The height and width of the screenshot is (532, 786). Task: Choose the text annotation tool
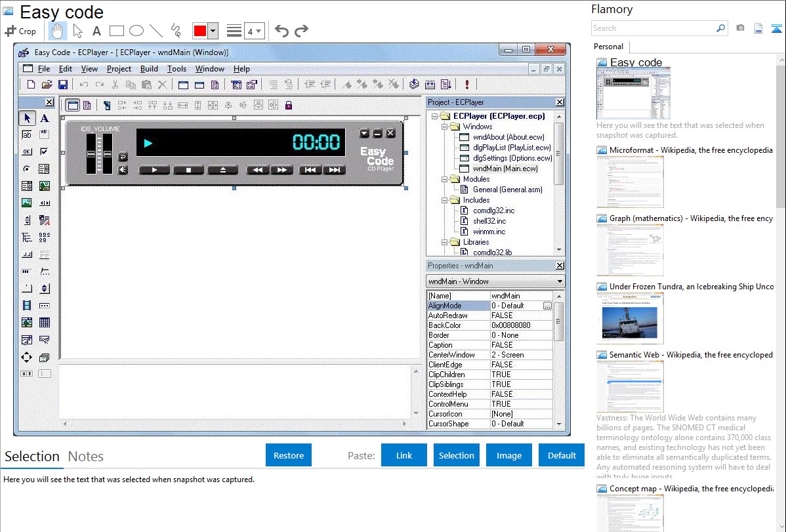point(96,31)
